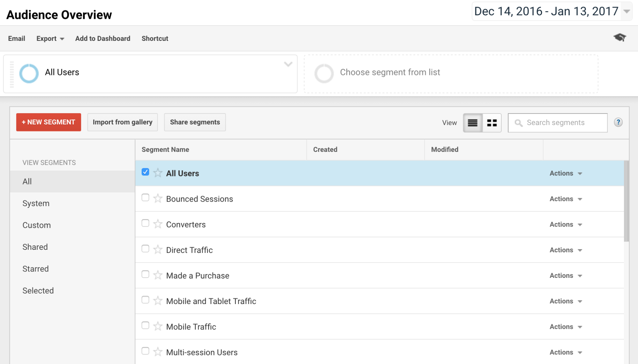Switch to list view icon

tap(472, 123)
